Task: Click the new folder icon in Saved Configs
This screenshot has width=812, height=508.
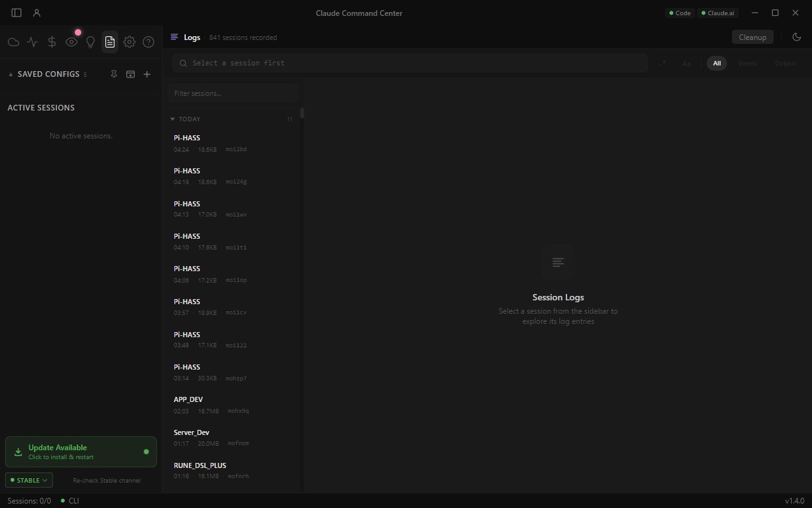Action: point(131,74)
